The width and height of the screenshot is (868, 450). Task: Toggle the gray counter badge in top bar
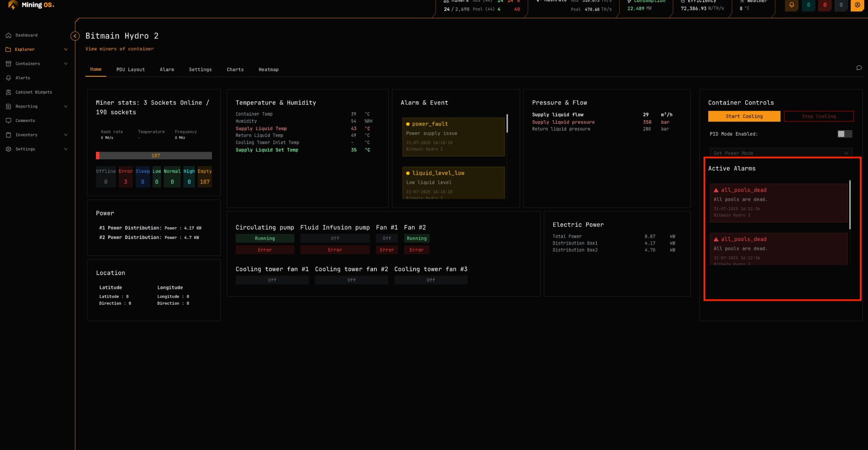coord(841,6)
